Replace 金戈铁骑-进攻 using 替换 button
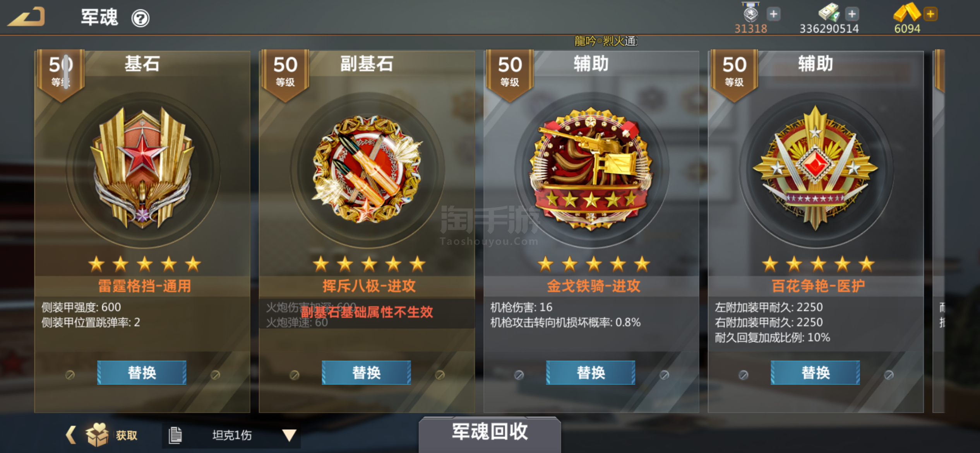Viewport: 980px width, 453px height. click(x=591, y=372)
